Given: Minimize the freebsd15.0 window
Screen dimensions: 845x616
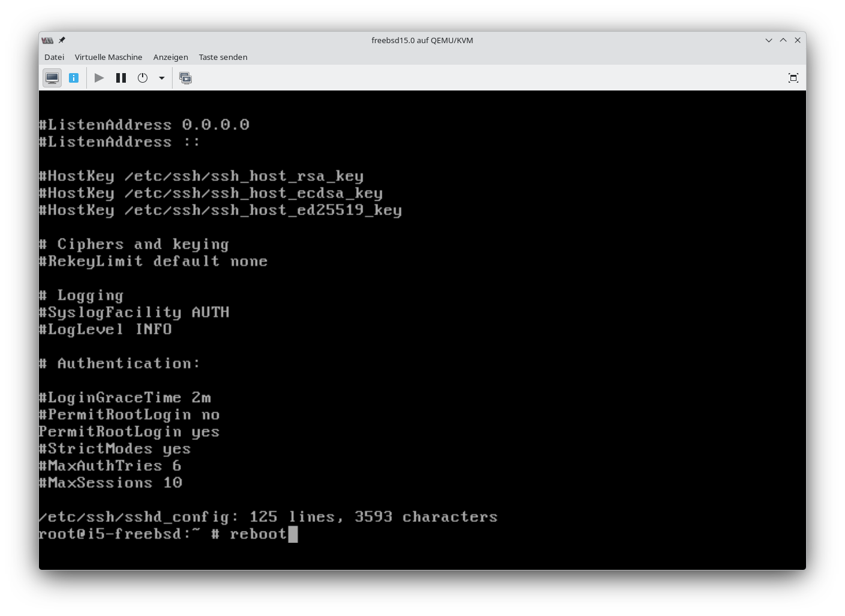Looking at the screenshot, I should pos(769,40).
